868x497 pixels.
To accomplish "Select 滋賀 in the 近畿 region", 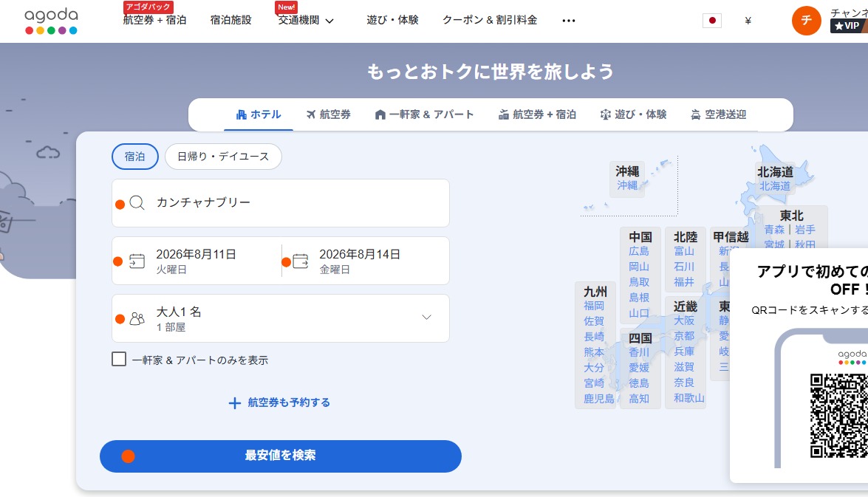I will [684, 367].
